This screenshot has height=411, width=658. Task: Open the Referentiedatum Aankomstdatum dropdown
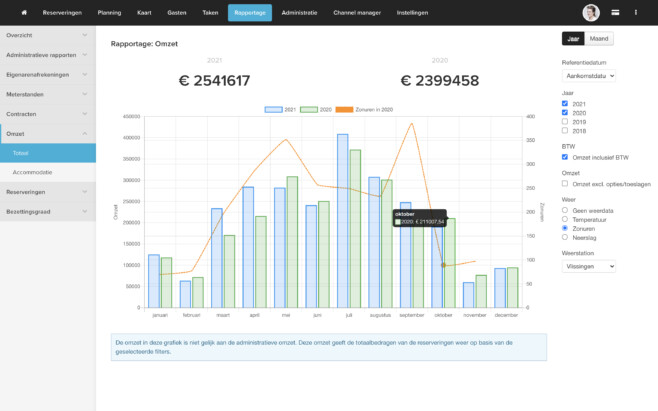click(589, 75)
